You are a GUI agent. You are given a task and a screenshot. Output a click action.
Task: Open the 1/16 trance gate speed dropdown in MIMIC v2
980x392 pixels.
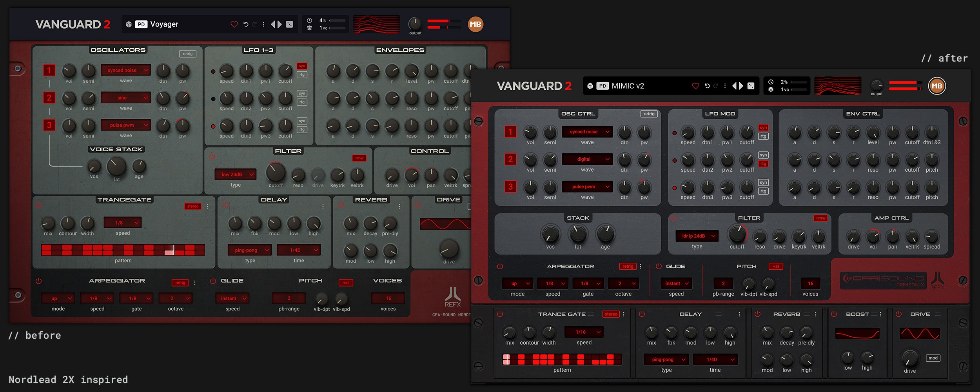[x=584, y=332]
